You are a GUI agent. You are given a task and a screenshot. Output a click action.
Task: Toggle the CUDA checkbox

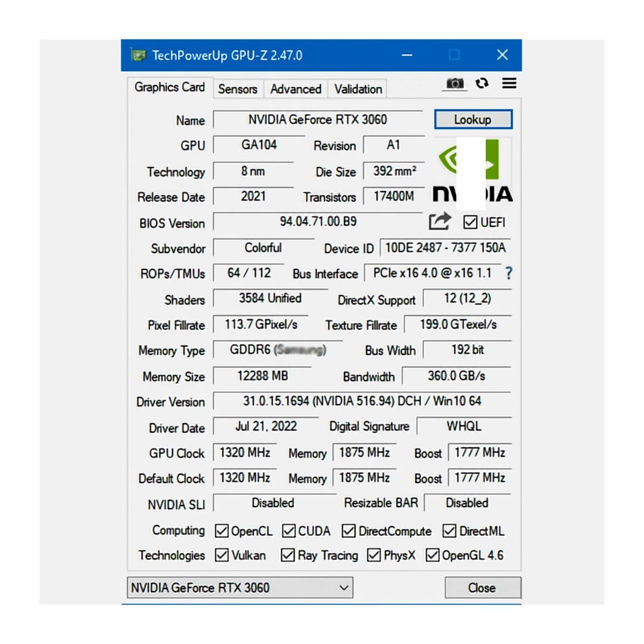pyautogui.click(x=289, y=531)
